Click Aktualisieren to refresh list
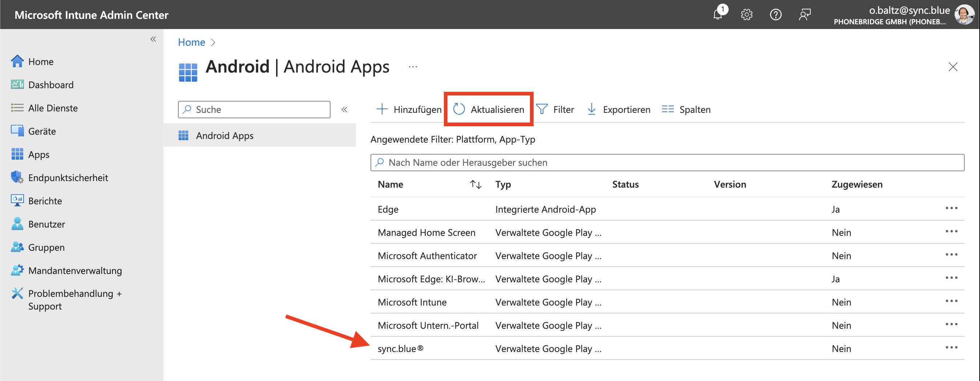The width and height of the screenshot is (980, 381). [x=489, y=109]
